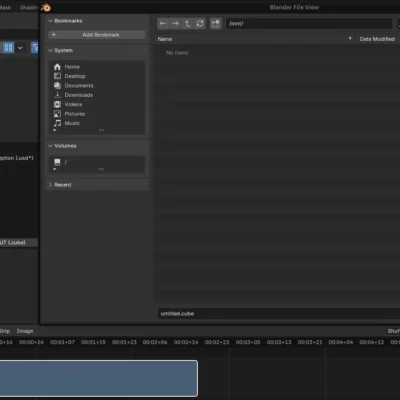
Task: Refresh the file list
Action: pos(200,23)
